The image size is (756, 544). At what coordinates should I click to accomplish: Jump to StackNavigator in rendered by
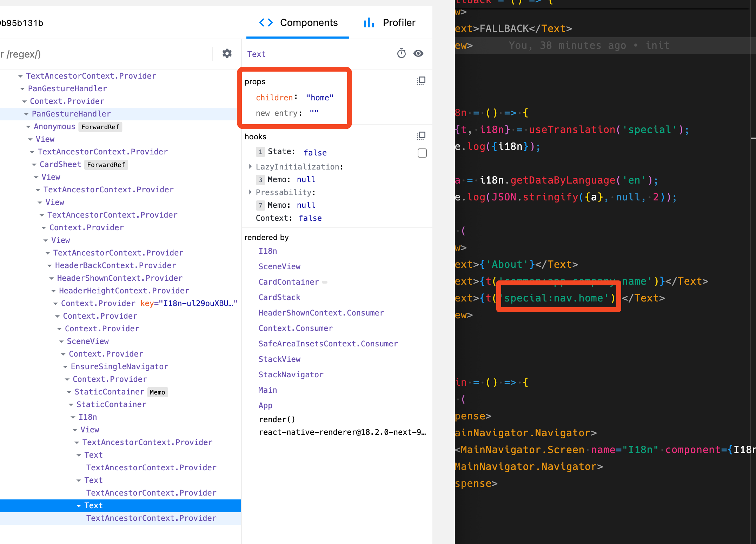pyautogui.click(x=291, y=375)
